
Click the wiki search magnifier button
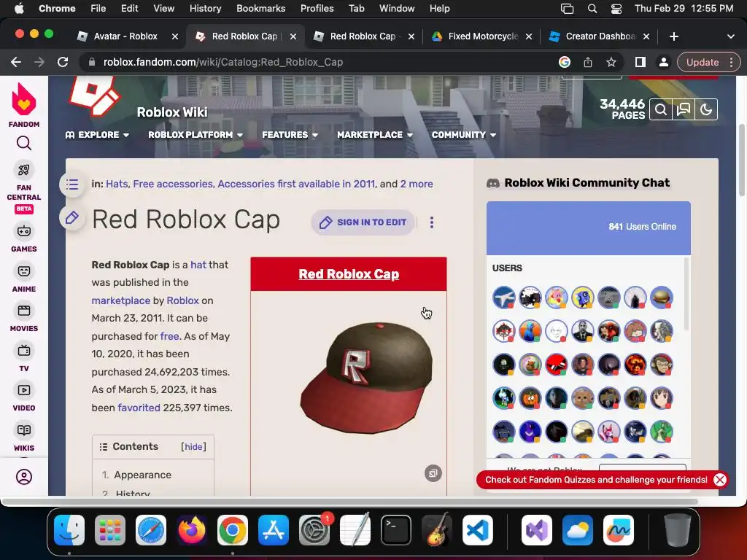click(x=661, y=109)
